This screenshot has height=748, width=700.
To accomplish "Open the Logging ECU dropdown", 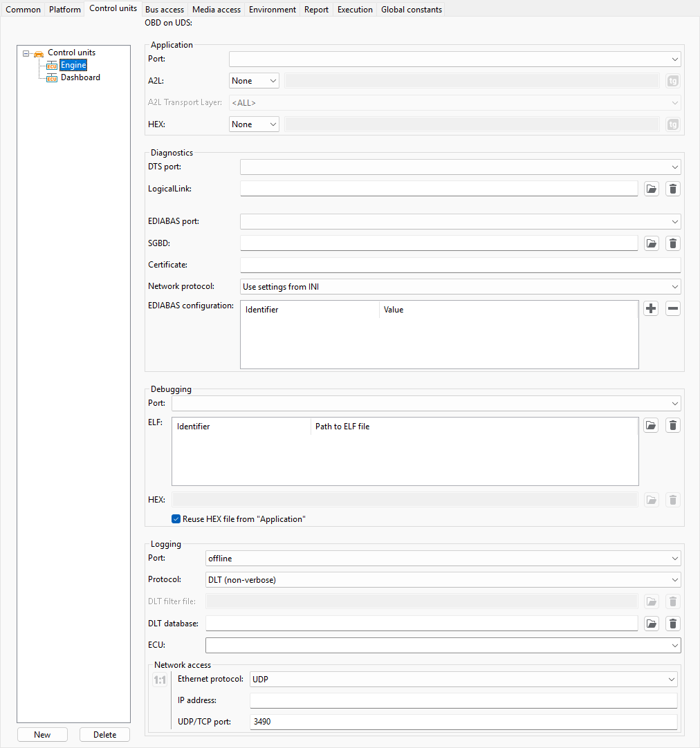I will [443, 646].
